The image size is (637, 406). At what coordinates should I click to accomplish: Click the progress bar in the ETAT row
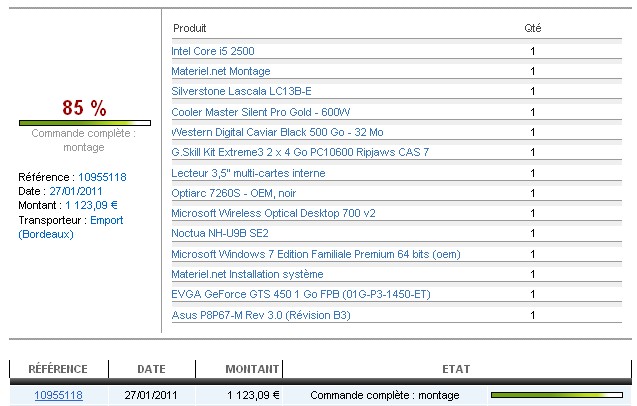click(x=557, y=395)
